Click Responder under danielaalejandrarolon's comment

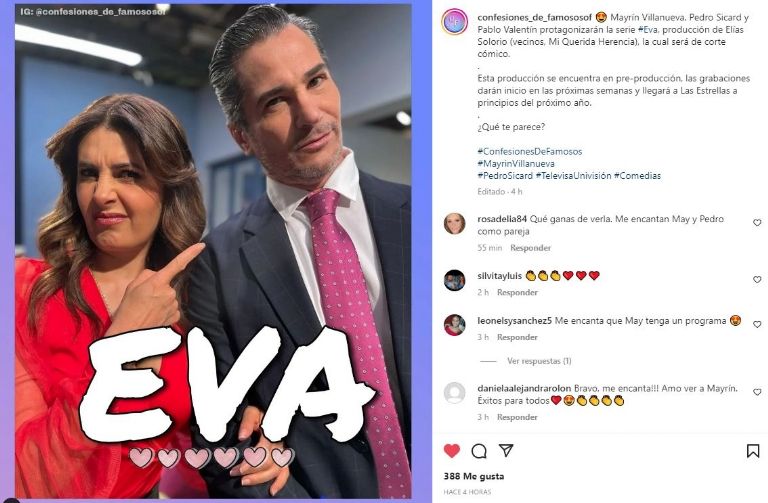point(517,417)
